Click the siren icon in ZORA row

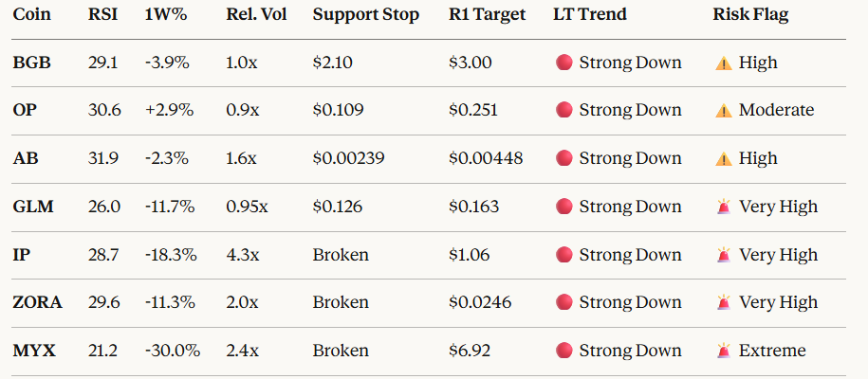[x=723, y=302]
